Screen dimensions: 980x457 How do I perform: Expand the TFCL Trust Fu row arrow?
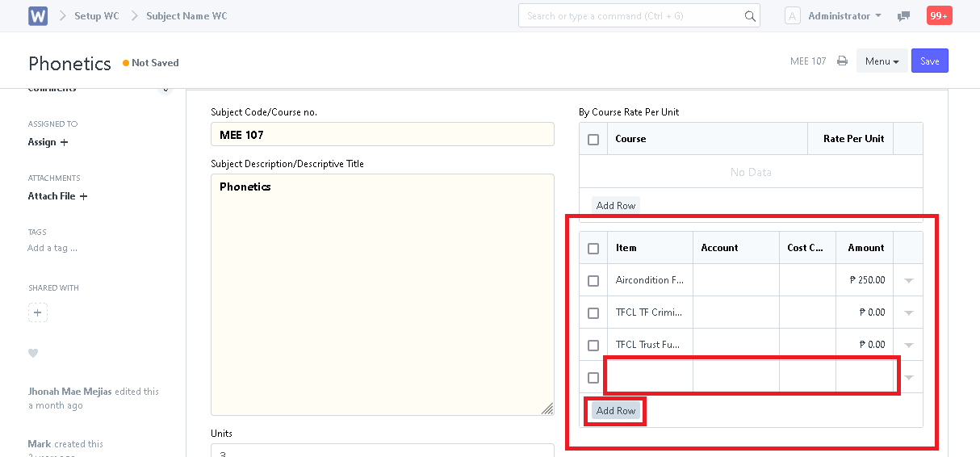(909, 346)
